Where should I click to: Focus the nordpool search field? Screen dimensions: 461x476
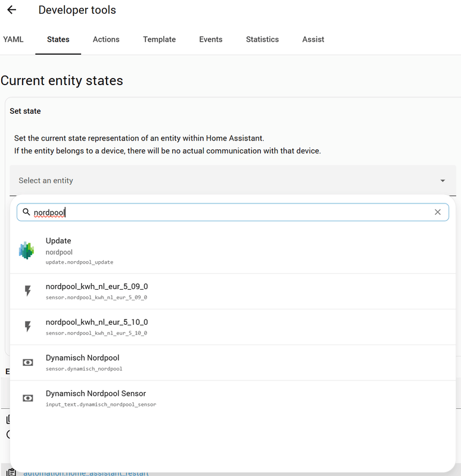(233, 212)
